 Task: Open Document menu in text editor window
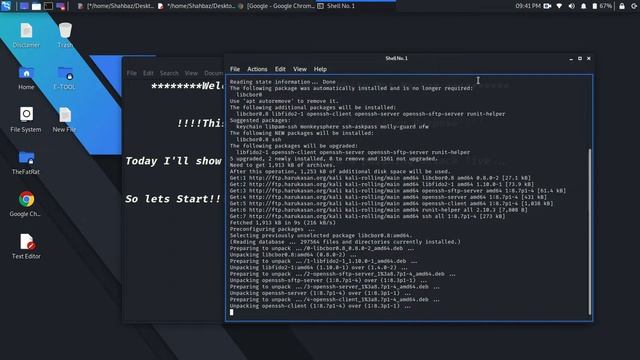[213, 73]
